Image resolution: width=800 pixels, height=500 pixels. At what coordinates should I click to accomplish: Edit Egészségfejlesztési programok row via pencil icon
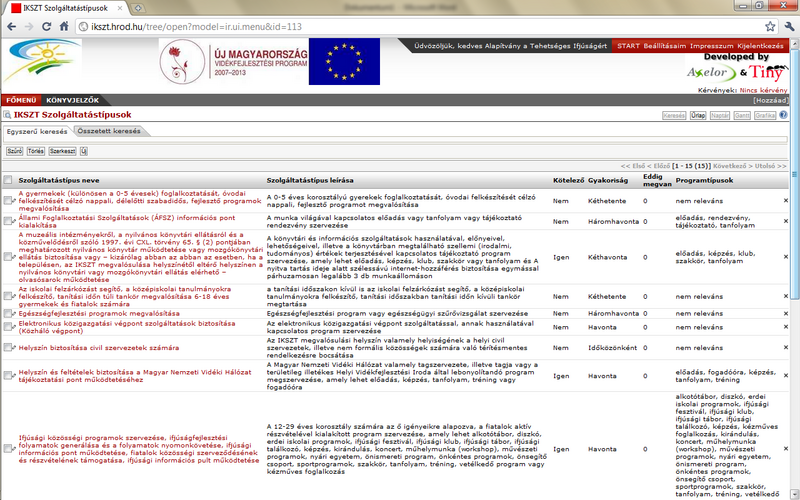pyautogui.click(x=14, y=313)
